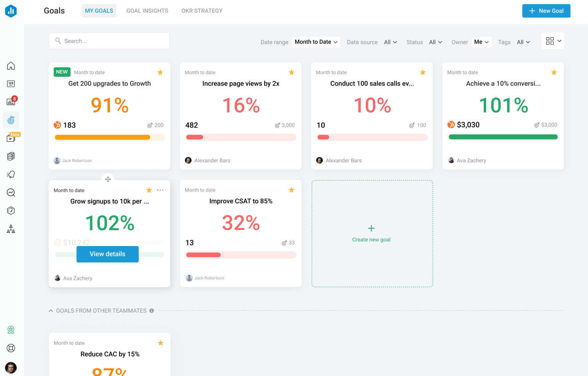Open the announcements bell icon

11,174
